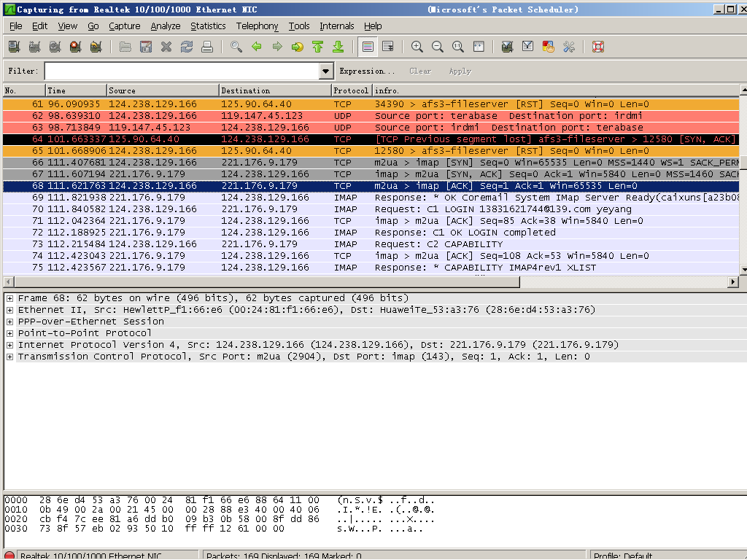Save this capture file

pos(146,47)
